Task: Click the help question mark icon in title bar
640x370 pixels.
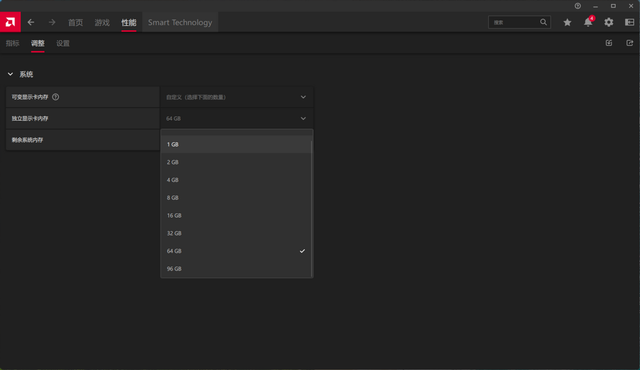Action: (x=578, y=6)
